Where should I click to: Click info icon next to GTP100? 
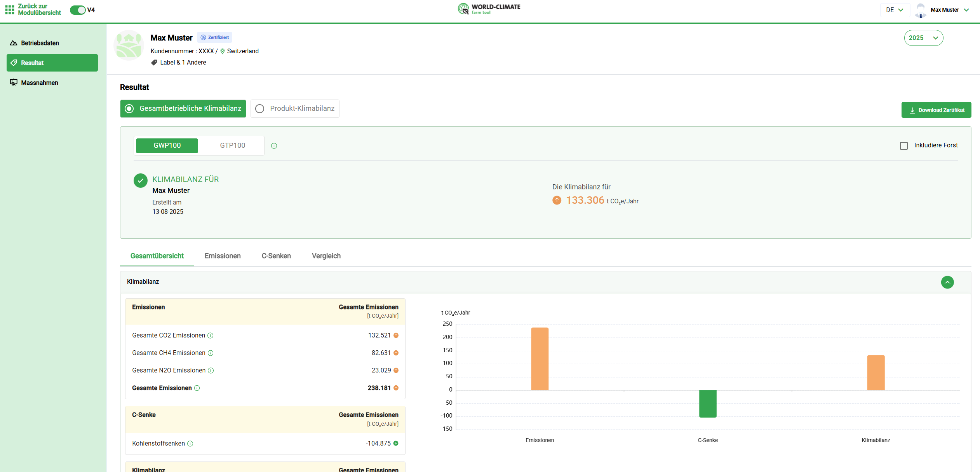tap(274, 146)
